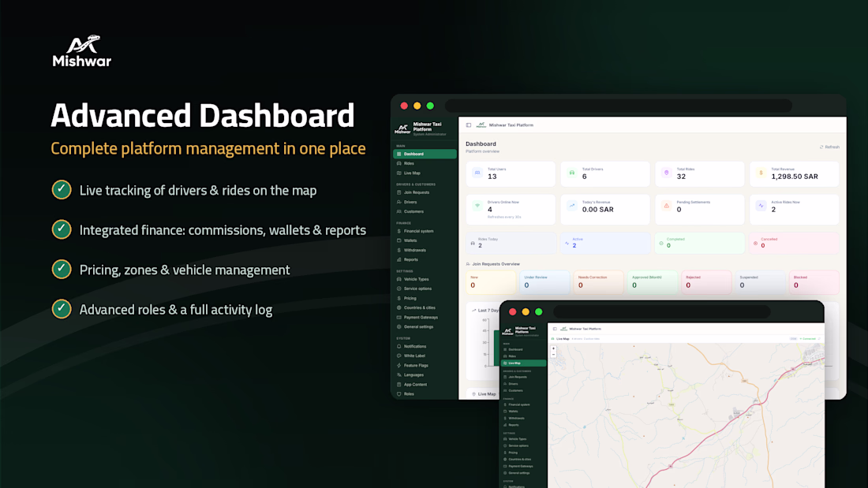Open the New join requests card
868x488 pixels.
pyautogui.click(x=491, y=281)
